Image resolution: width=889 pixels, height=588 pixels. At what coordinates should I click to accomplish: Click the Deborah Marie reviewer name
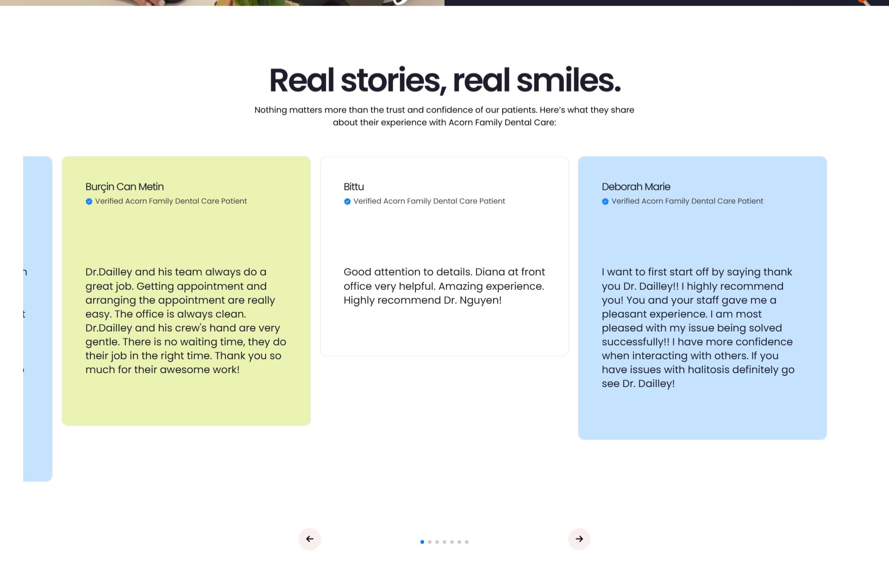click(x=636, y=187)
